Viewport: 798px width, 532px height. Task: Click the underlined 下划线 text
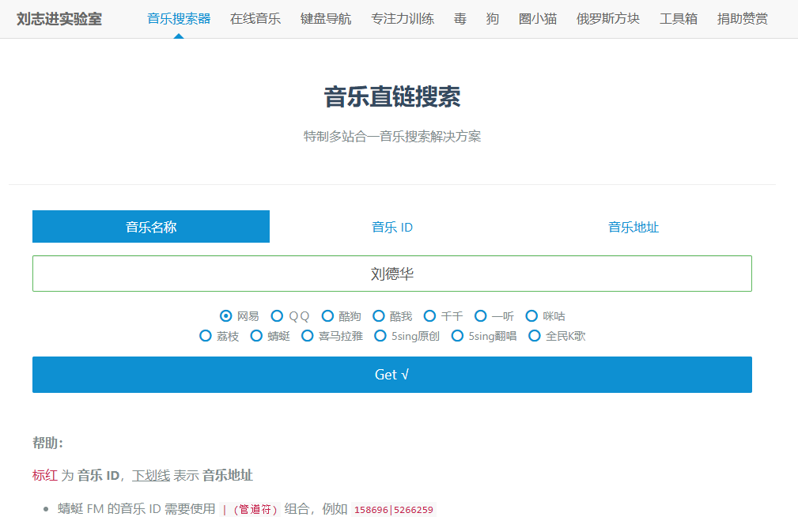(x=151, y=475)
